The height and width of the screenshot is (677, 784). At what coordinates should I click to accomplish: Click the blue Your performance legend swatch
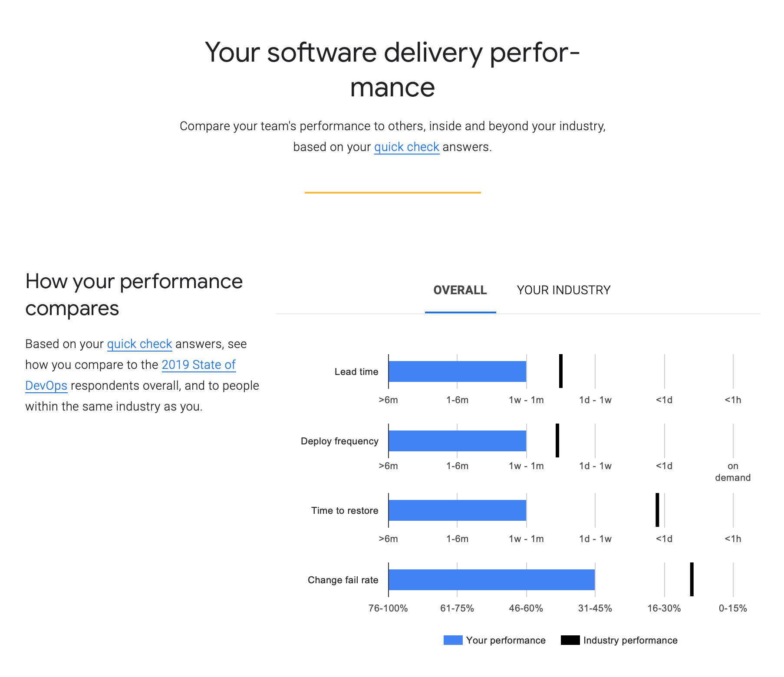(x=453, y=640)
